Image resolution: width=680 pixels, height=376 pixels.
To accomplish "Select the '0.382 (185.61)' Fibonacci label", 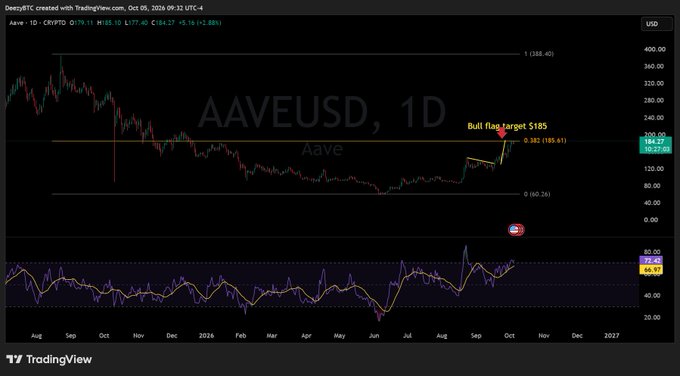I will [545, 141].
